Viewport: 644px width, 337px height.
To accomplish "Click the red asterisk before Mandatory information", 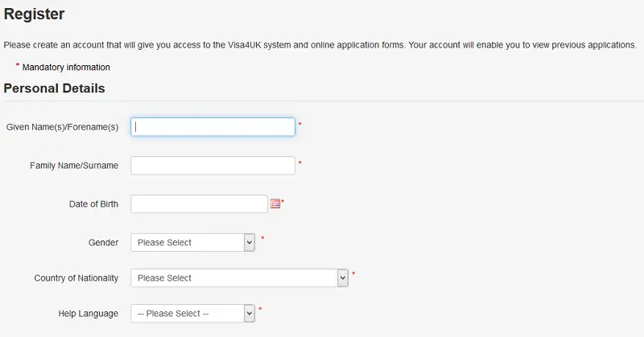I will [x=18, y=65].
